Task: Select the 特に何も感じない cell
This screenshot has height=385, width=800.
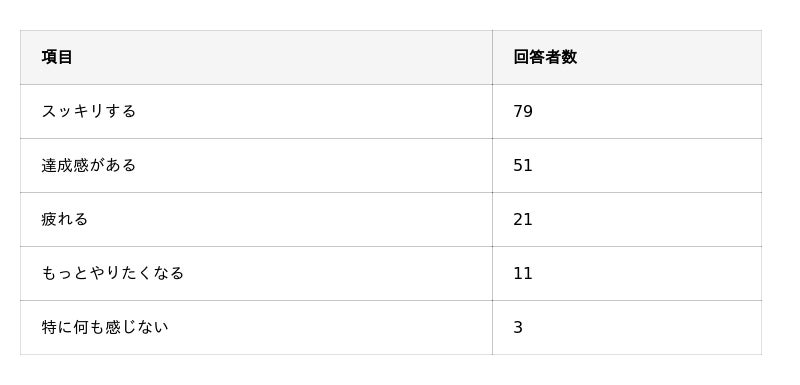Action: click(256, 327)
